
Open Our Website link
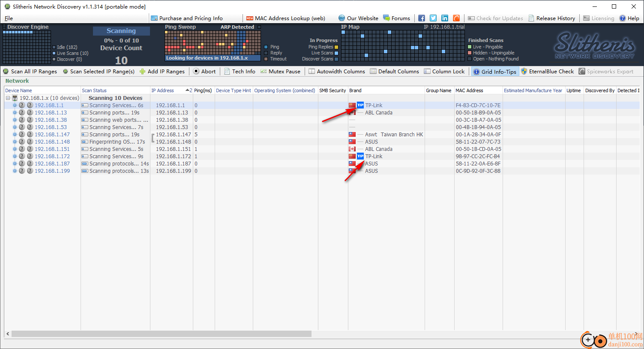pos(358,18)
